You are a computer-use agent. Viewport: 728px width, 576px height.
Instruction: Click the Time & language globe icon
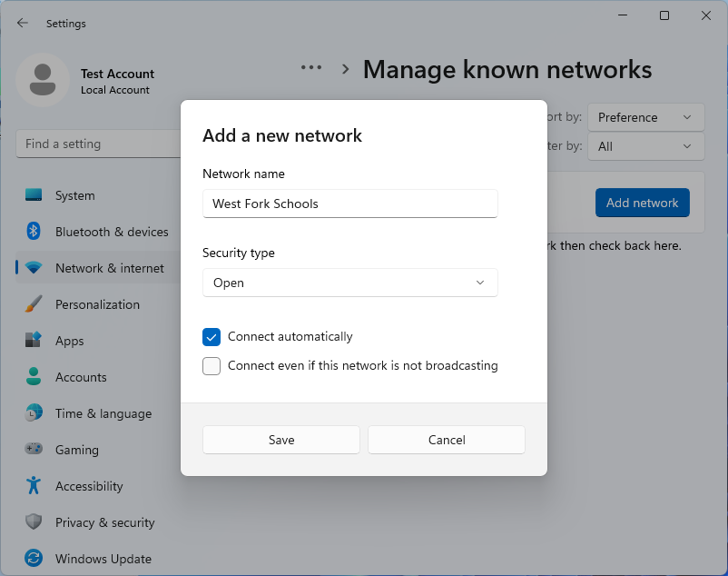coord(34,412)
